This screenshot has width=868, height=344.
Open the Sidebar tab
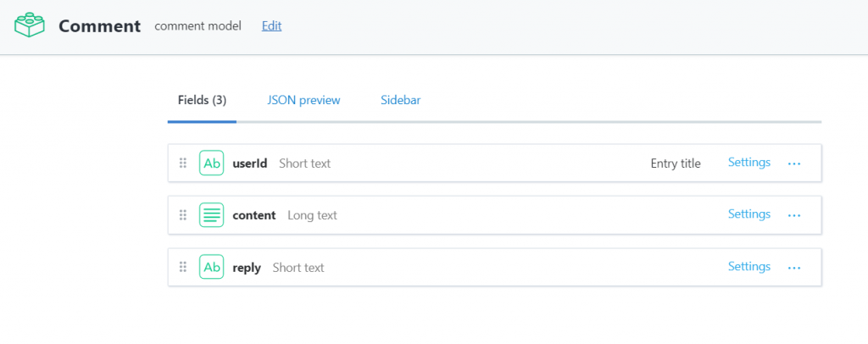click(x=400, y=100)
